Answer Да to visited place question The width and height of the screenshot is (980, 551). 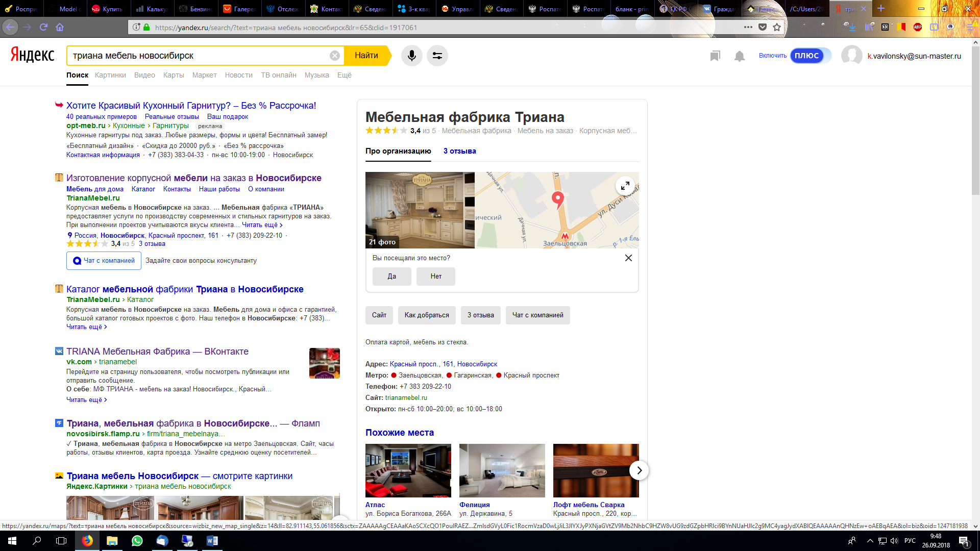point(392,277)
